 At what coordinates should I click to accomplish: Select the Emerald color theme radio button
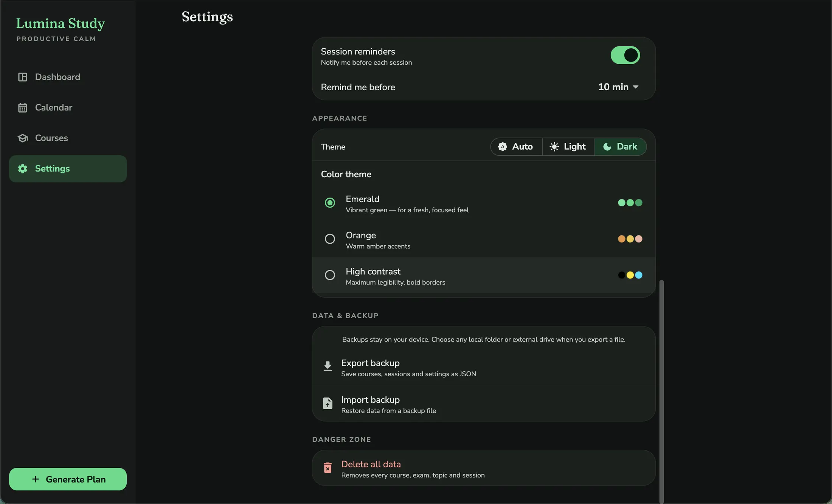[330, 203]
